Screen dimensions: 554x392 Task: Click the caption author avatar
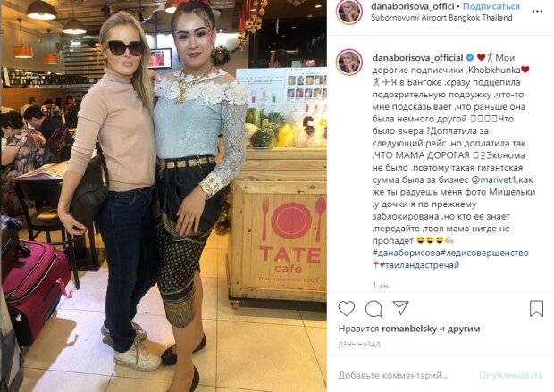click(x=349, y=63)
